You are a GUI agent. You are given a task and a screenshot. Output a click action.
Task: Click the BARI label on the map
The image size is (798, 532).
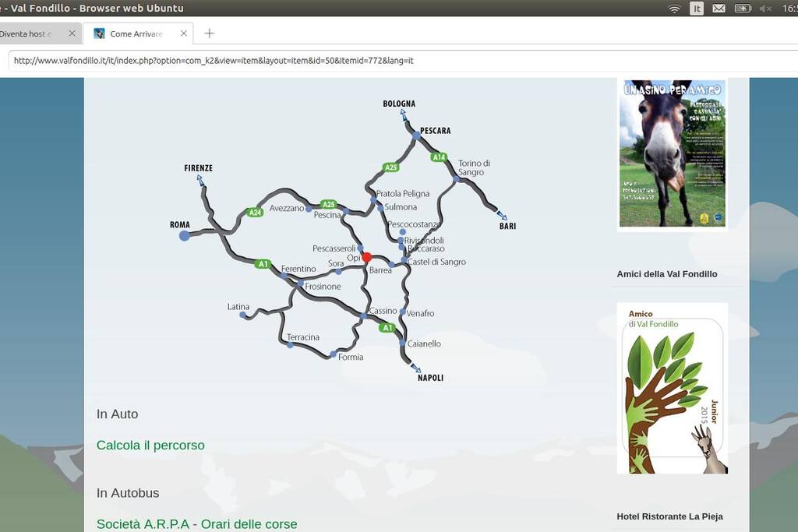507,227
